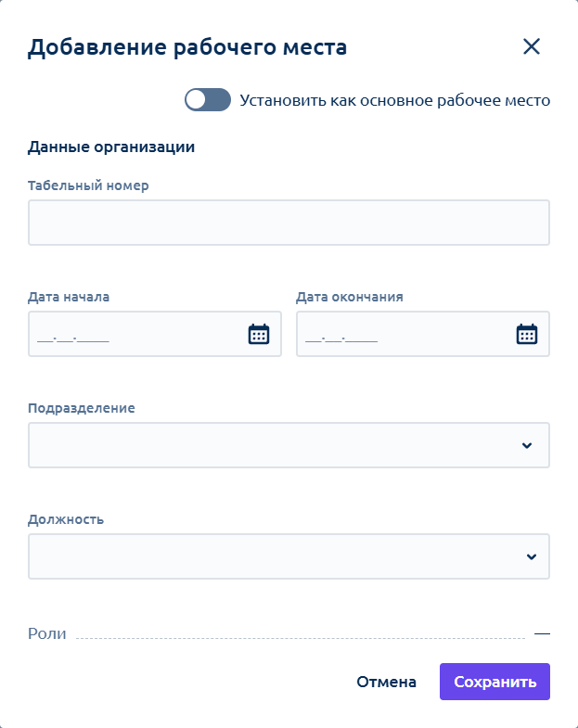The height and width of the screenshot is (728, 578).
Task: Click the 'Установить как основное рабочее место' label
Action: tap(395, 100)
